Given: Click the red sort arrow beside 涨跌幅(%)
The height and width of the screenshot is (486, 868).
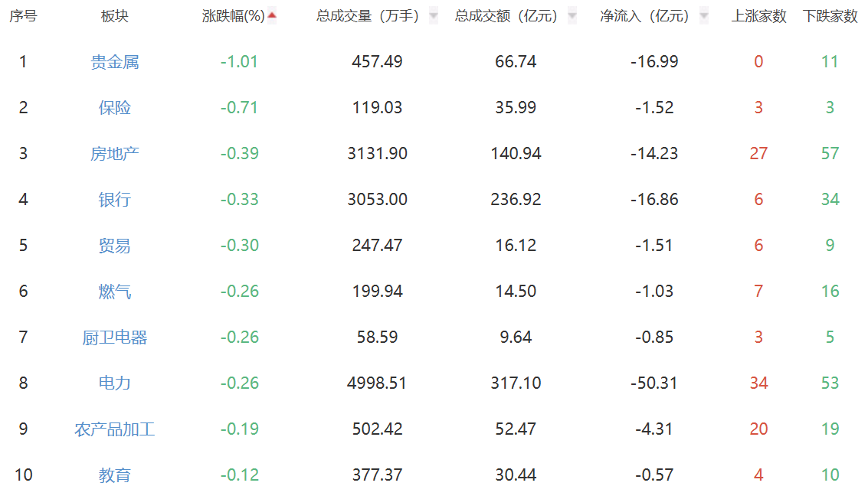Looking at the screenshot, I should pyautogui.click(x=272, y=15).
